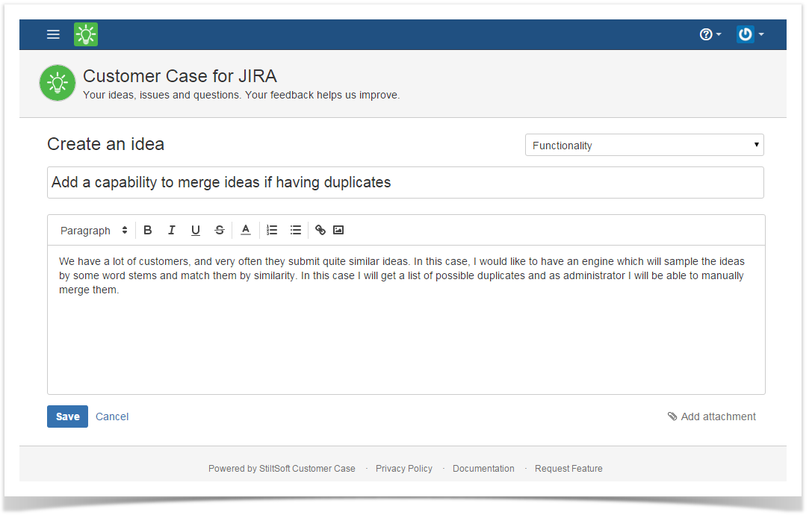
Task: Open the text color picker
Action: pos(246,231)
